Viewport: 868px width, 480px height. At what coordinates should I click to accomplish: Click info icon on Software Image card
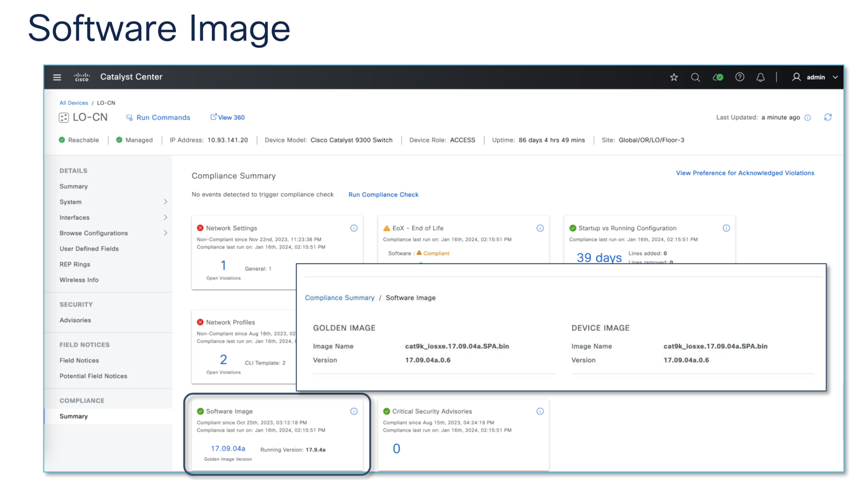354,411
